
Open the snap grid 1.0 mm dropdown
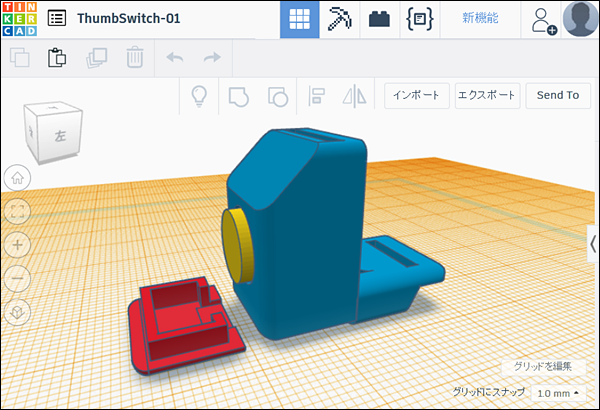[x=558, y=393]
